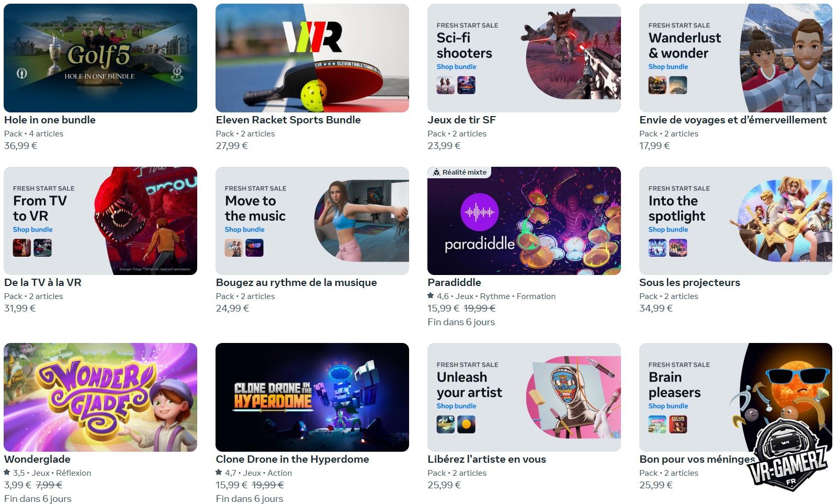Viewport: 837px width, 504px height.
Task: Click Escape Simulator icon in Brain pleasers
Action: [x=678, y=424]
